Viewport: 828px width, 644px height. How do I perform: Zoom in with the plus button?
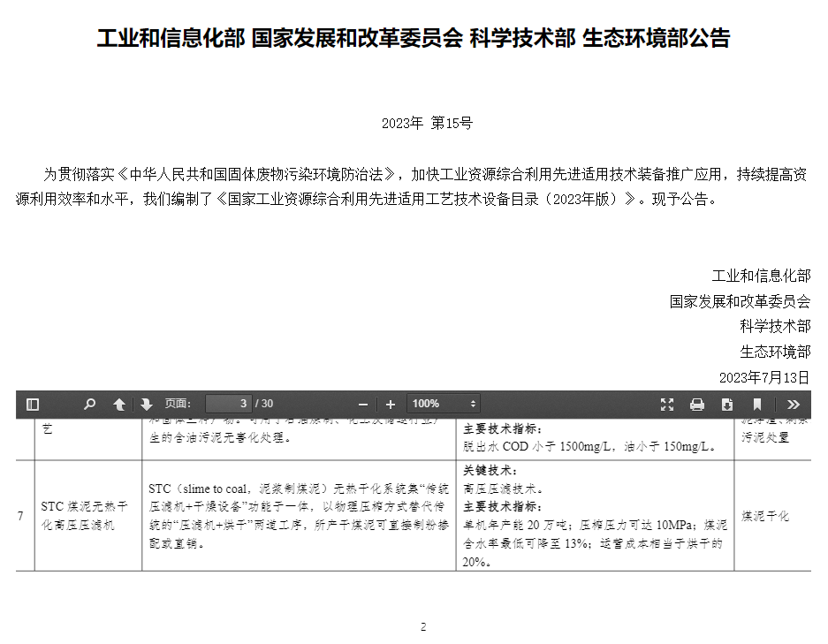(x=390, y=404)
